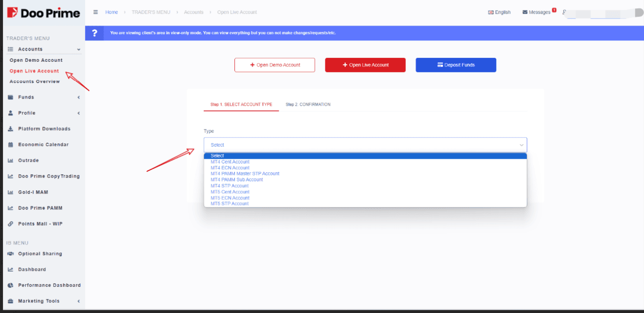Click the outlined Open Demo Account button

click(x=275, y=65)
